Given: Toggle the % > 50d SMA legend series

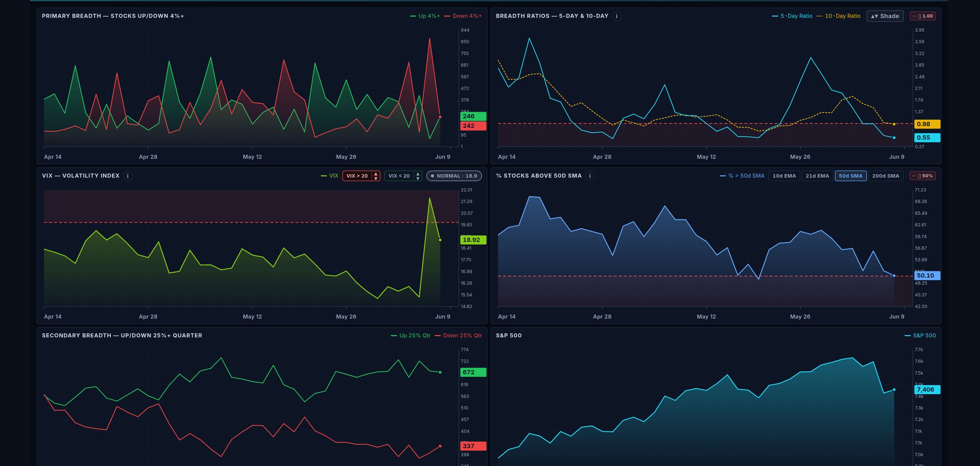Looking at the screenshot, I should coord(742,176).
